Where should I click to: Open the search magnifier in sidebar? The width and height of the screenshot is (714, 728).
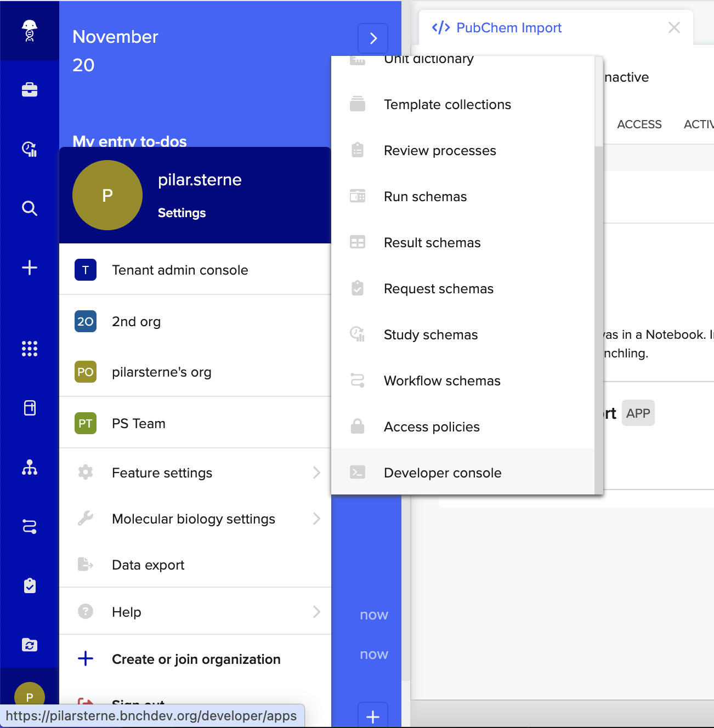[x=30, y=208]
